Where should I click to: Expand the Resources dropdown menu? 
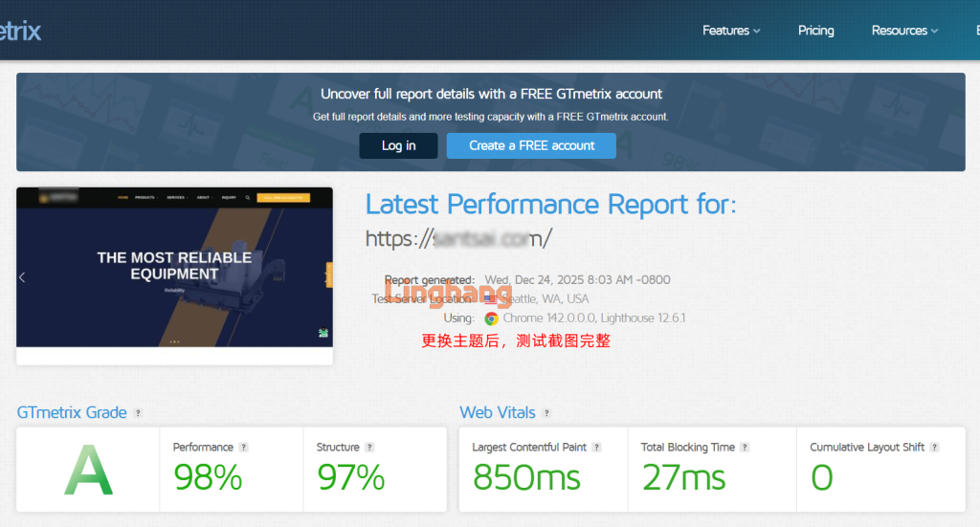(904, 31)
